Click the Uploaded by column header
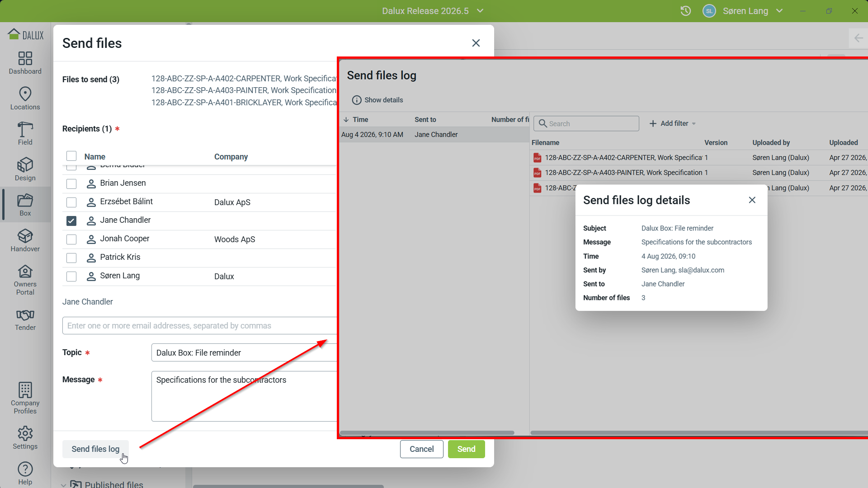This screenshot has width=868, height=488. [x=771, y=143]
